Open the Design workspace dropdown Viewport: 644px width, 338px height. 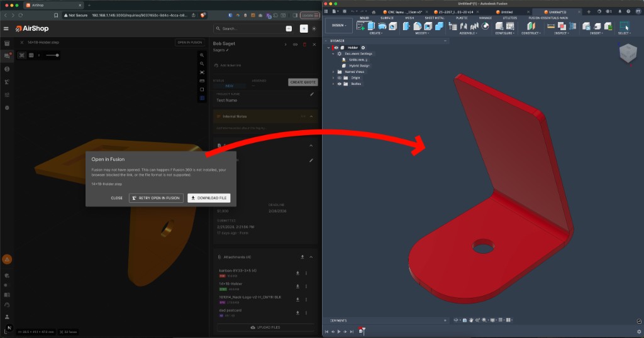(340, 26)
